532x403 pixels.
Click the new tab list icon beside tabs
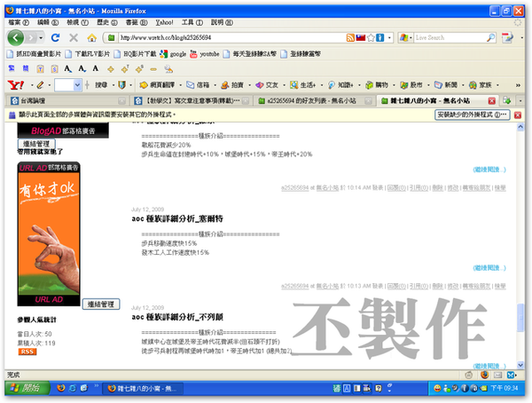[x=506, y=100]
